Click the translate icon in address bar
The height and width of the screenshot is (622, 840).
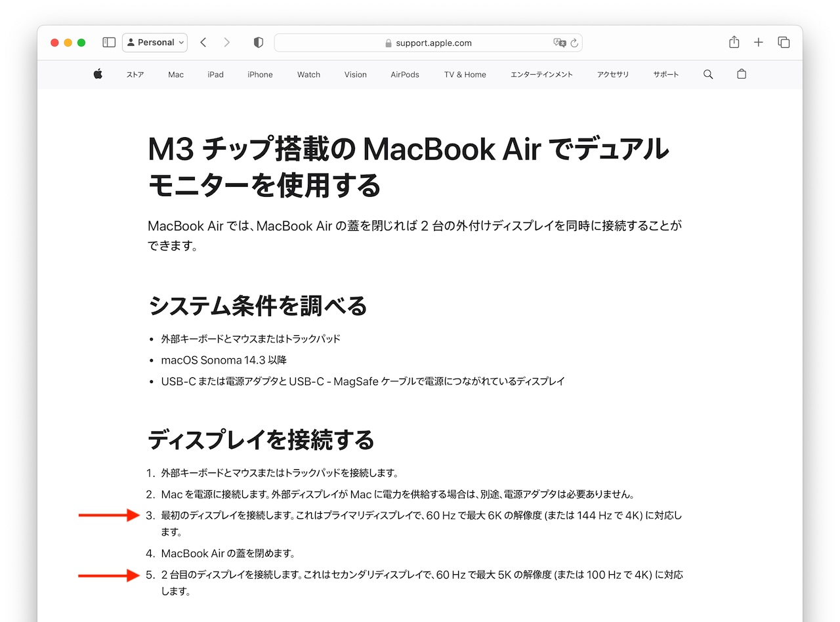(559, 43)
